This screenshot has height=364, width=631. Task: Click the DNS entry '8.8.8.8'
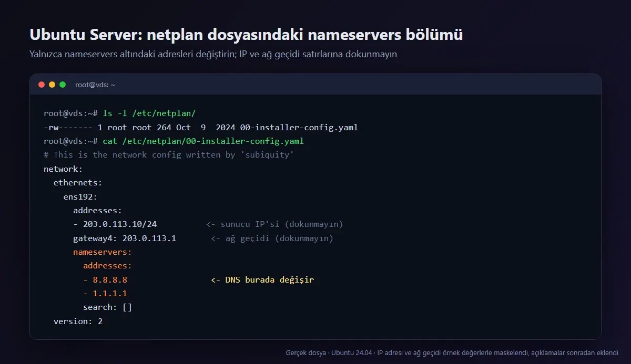(110, 280)
